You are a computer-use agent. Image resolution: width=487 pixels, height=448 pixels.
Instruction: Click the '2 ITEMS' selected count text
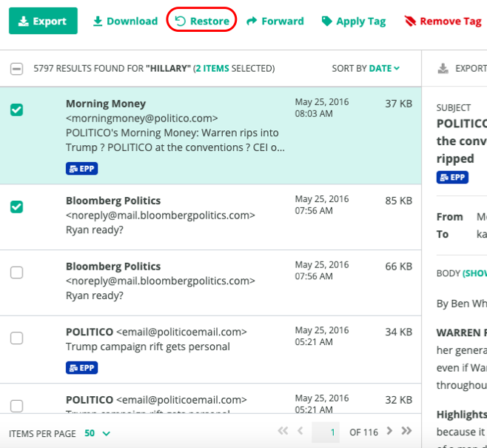(x=212, y=68)
